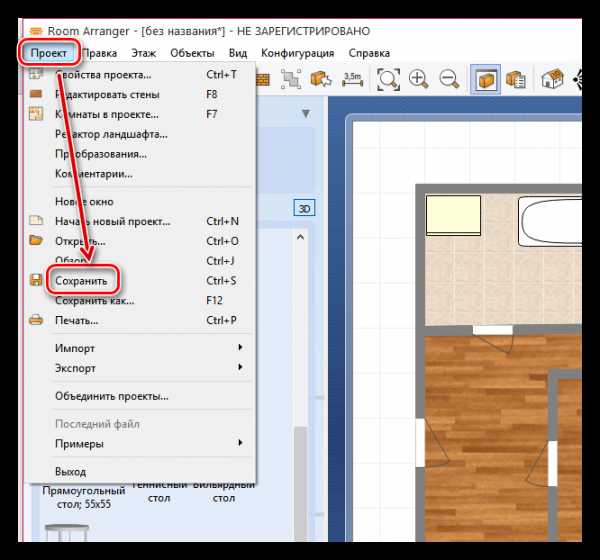Click the zoom out magnifier icon
Screen dimensions: 600x560
[449, 78]
